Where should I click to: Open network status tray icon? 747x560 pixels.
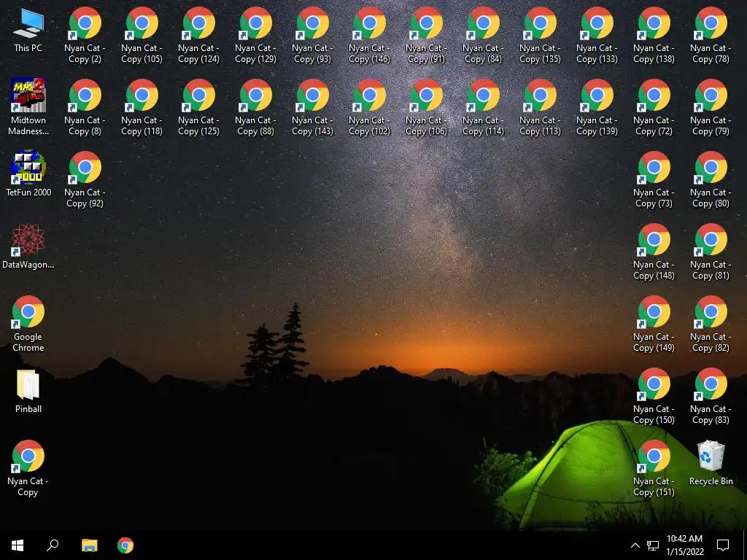click(653, 545)
